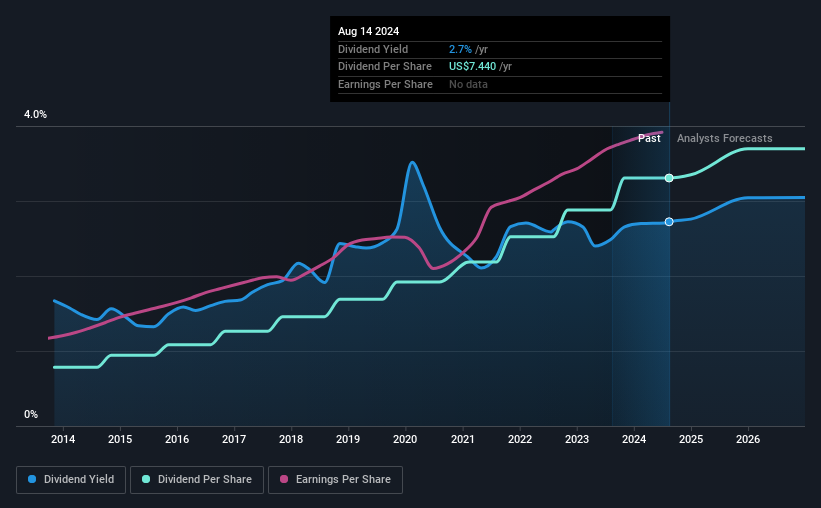Image resolution: width=821 pixels, height=508 pixels.
Task: Click the Aug 14 2024 tooltip date
Action: point(369,31)
